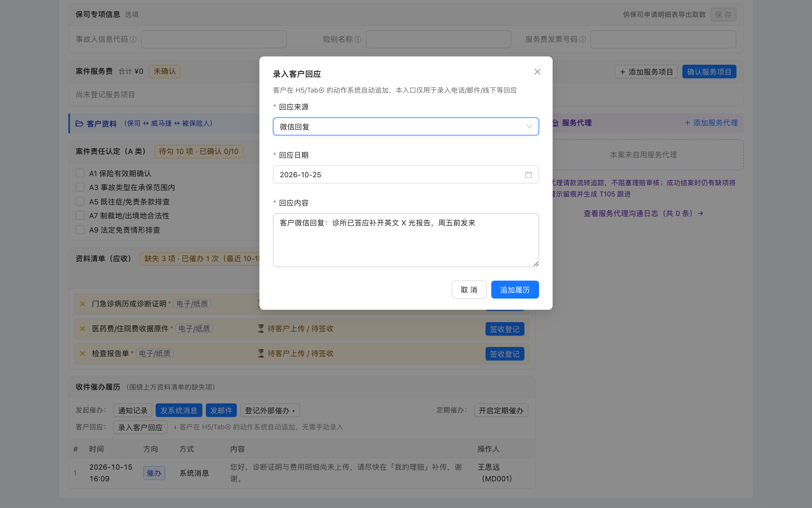Open 查看服务代理沟通日志 link
The height and width of the screenshot is (508, 812).
point(643,213)
